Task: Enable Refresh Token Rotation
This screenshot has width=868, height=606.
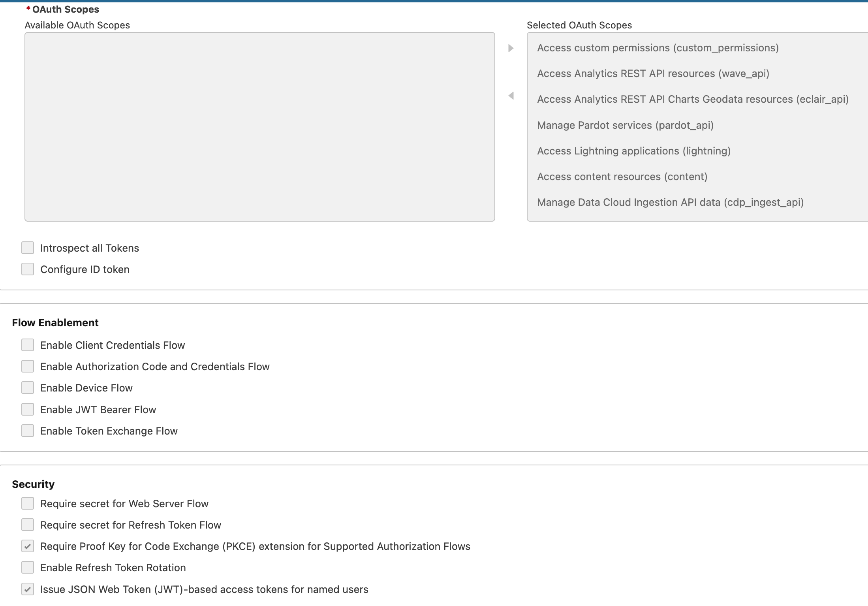Action: coord(27,567)
